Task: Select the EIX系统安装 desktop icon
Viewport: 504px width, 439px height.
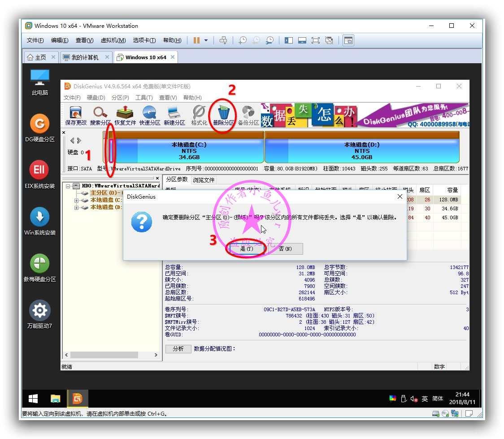Action: pos(40,174)
